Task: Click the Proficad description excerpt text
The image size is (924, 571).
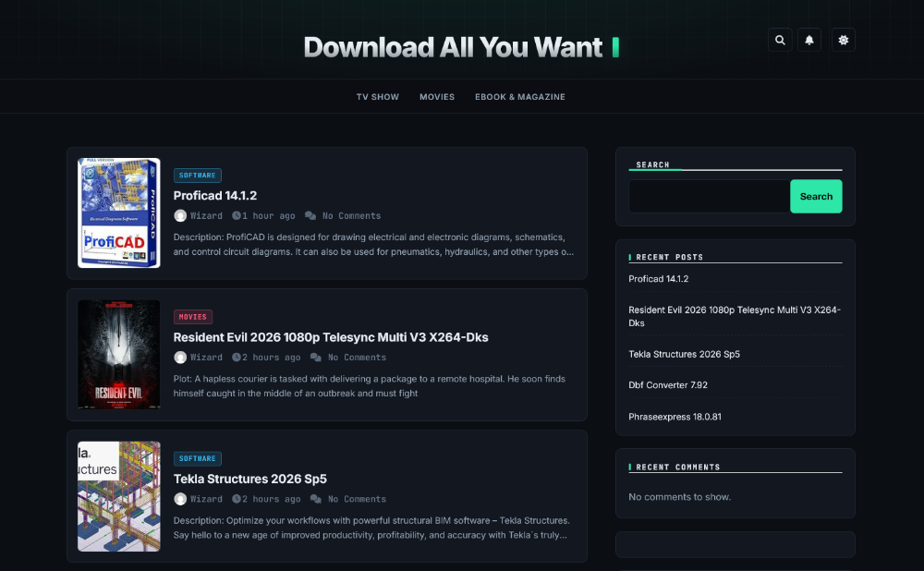Action: (373, 245)
